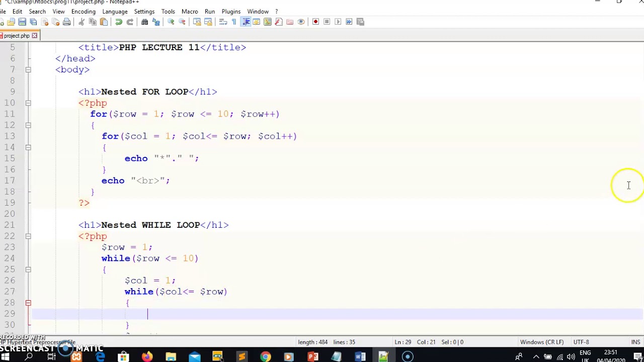Open the Search menu
Screen dimensions: 644x362
pos(37,11)
